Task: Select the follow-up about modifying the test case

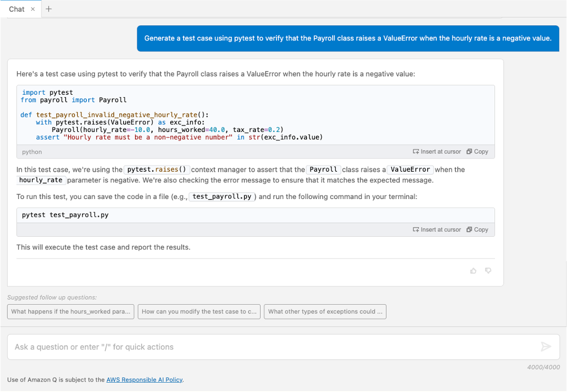Action: 199,312
